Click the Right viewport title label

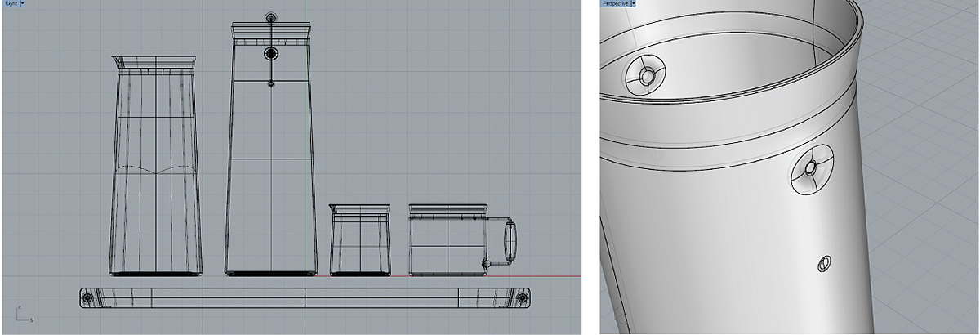click(10, 4)
